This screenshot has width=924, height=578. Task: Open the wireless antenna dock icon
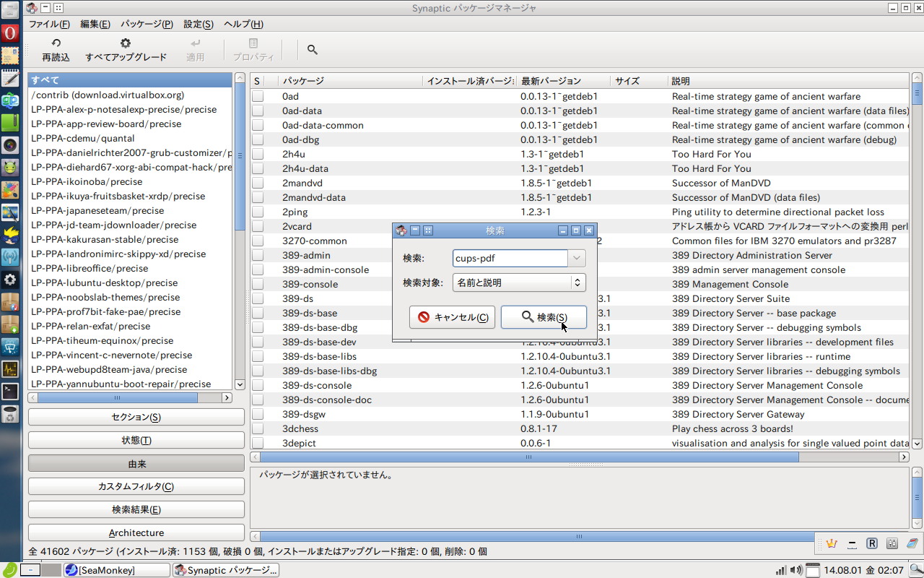click(x=9, y=256)
